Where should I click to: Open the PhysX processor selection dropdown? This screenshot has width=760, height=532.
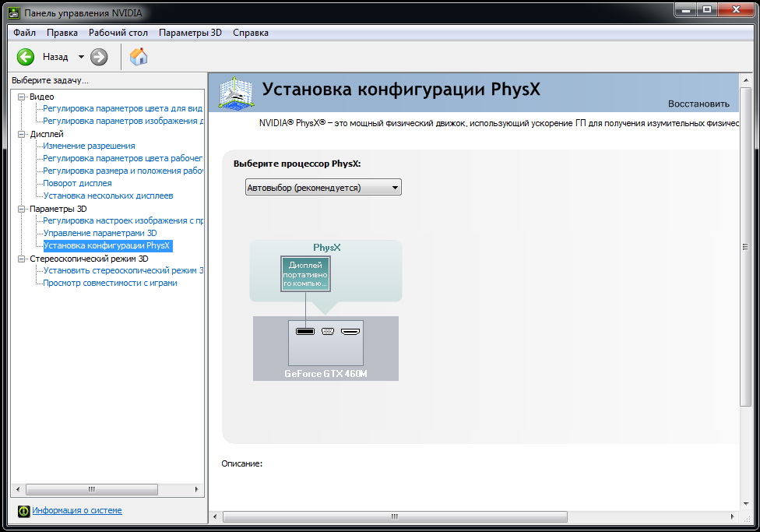click(x=323, y=188)
